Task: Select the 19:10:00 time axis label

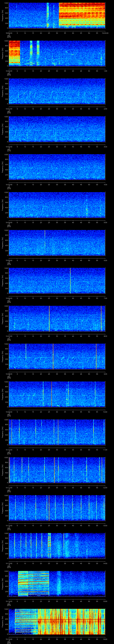Action: (9, 450)
